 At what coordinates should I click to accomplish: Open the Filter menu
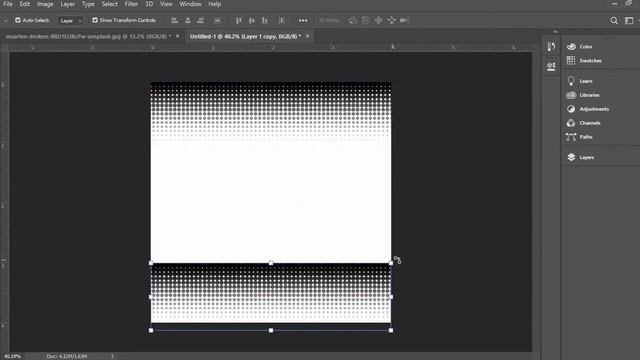pos(131,4)
